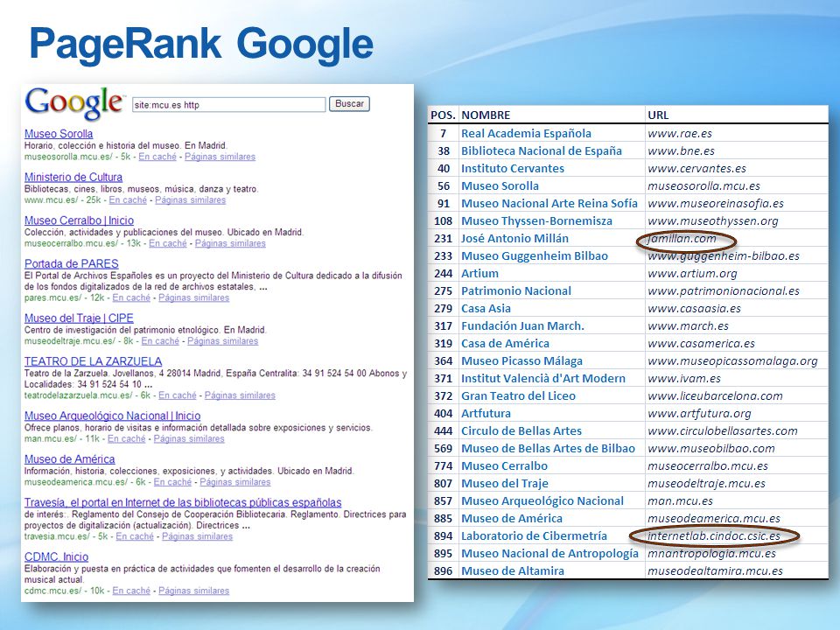Click the www.casamerica.es URL cell

tap(701, 343)
